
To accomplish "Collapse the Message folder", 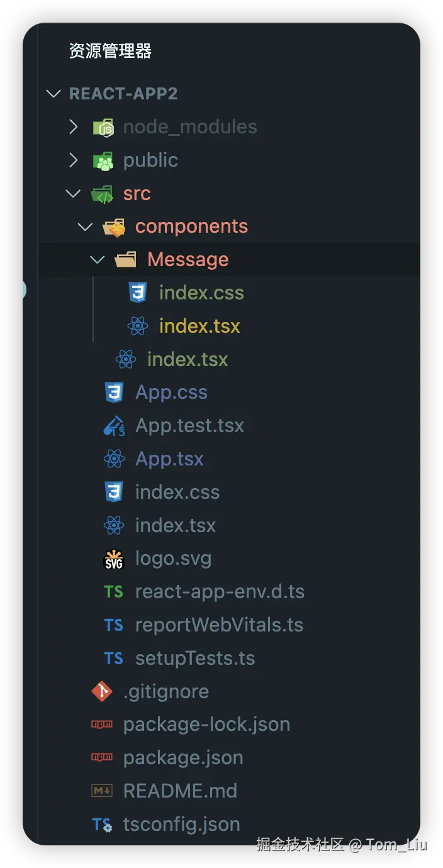I will click(x=97, y=259).
